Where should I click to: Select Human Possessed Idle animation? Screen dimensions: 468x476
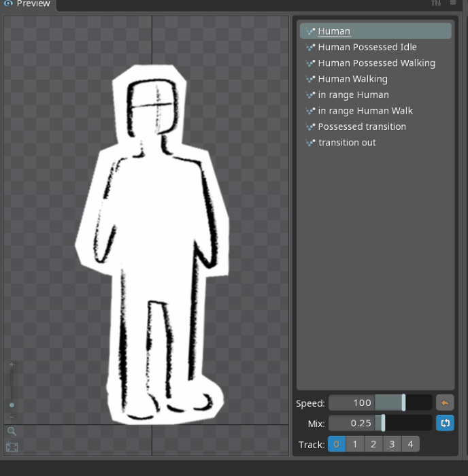(x=375, y=47)
